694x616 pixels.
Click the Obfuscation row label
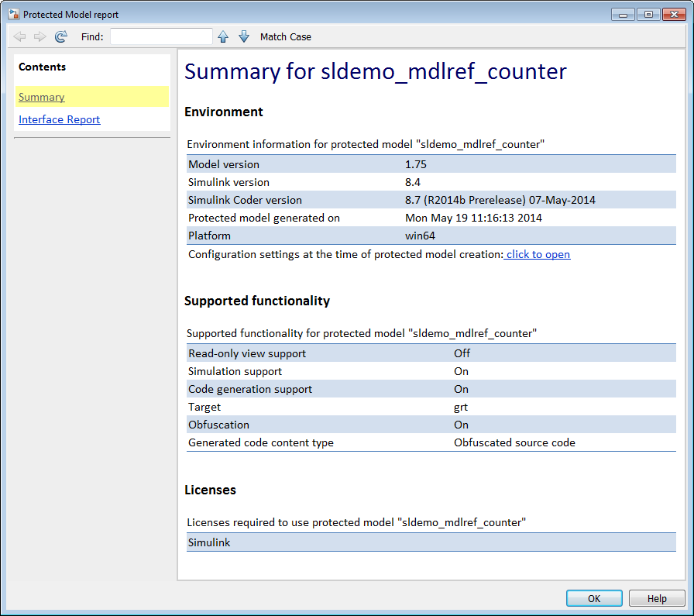tap(218, 425)
